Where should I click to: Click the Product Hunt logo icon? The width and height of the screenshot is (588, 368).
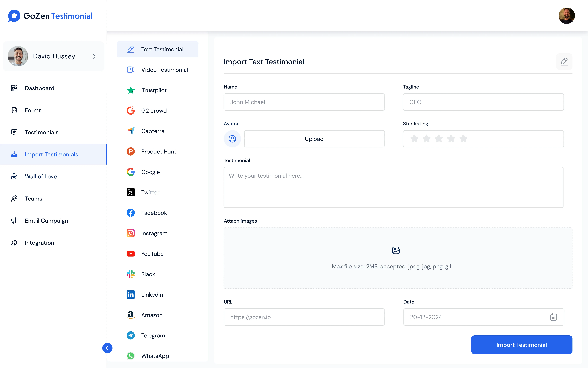(x=131, y=151)
